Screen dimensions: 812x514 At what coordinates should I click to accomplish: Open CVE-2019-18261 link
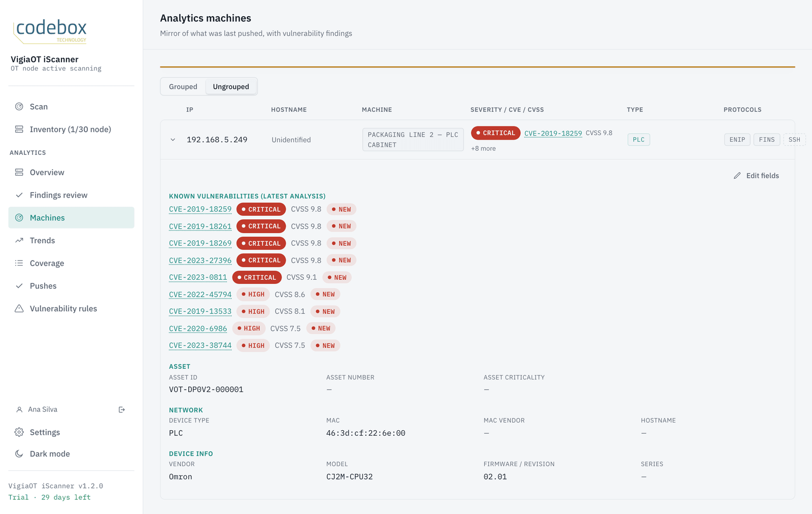point(200,227)
